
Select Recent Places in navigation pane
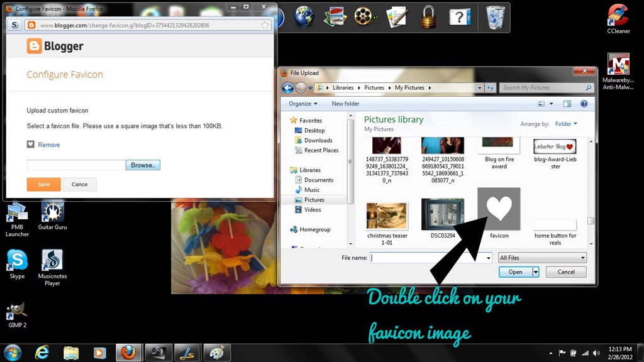click(x=317, y=150)
